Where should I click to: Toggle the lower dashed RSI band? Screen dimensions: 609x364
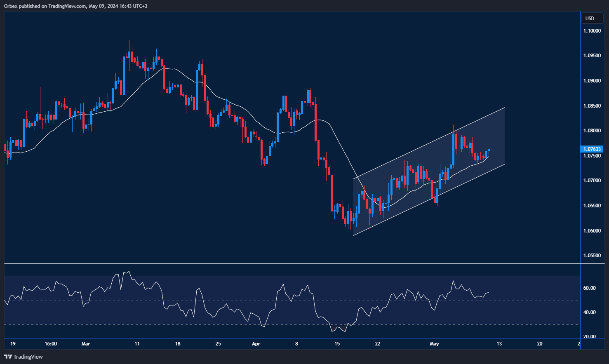click(289, 325)
